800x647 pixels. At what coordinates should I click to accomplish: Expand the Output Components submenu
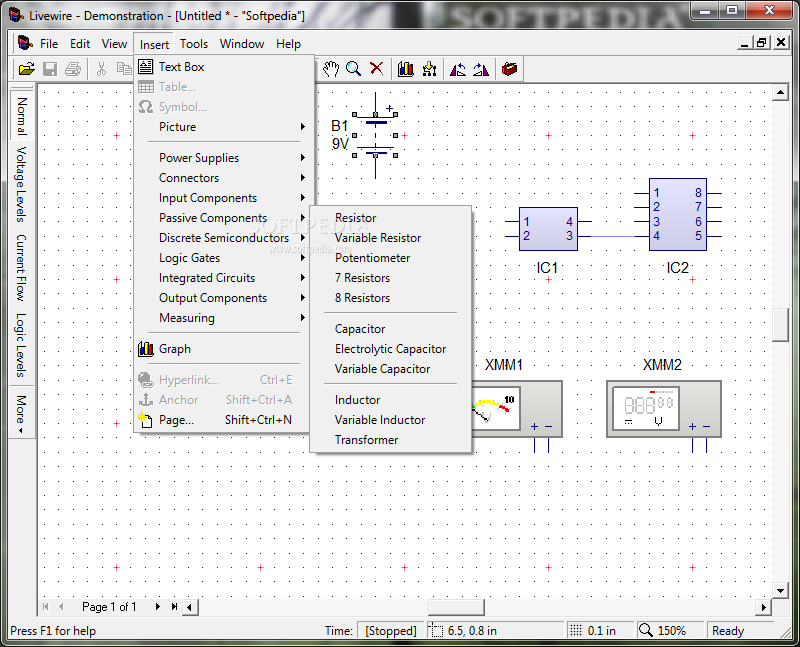[223, 297]
